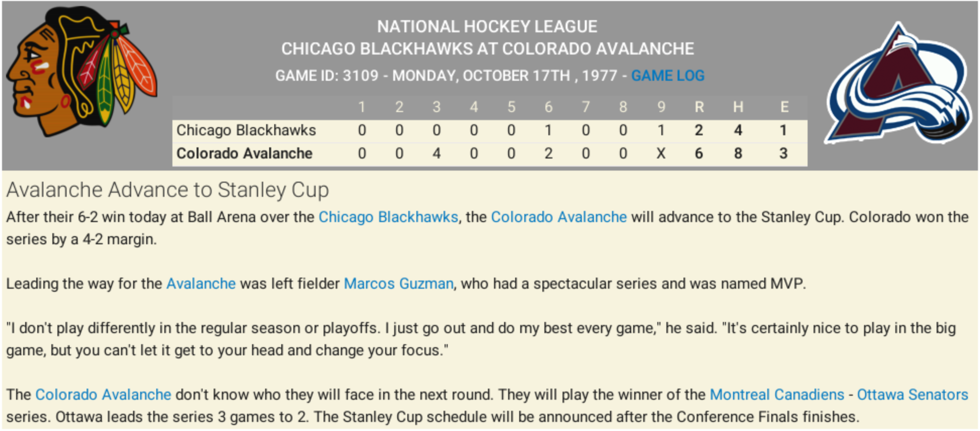Open Colorado Avalanche link in last paragraph
The image size is (980, 431).
point(103,395)
